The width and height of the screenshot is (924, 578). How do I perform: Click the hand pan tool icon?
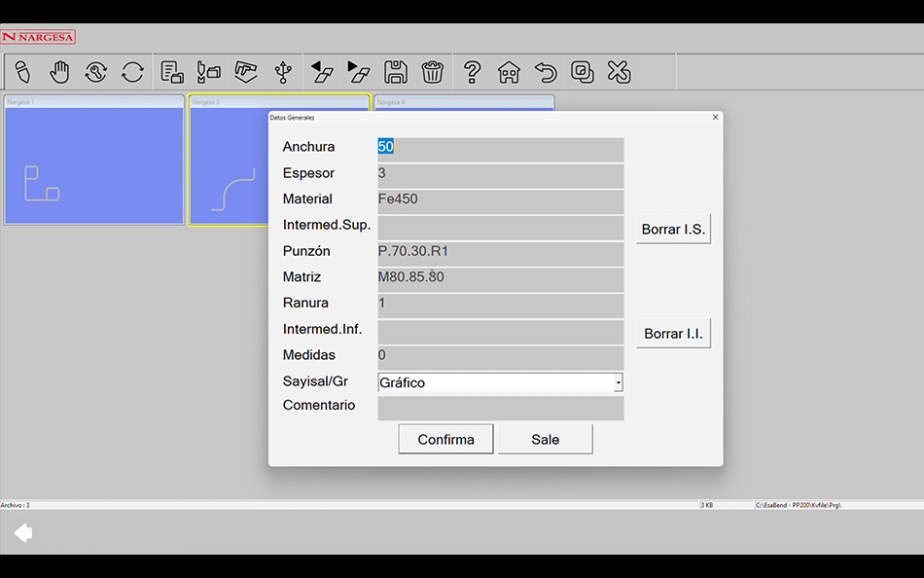(60, 72)
